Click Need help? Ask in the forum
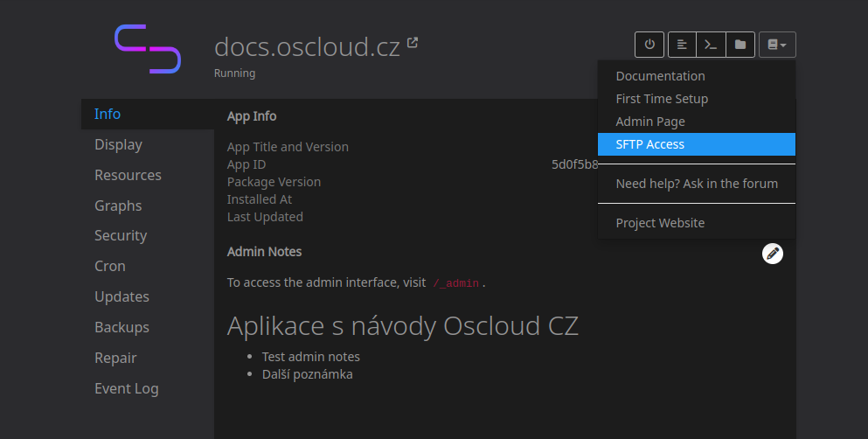This screenshot has width=868, height=439. tap(697, 184)
